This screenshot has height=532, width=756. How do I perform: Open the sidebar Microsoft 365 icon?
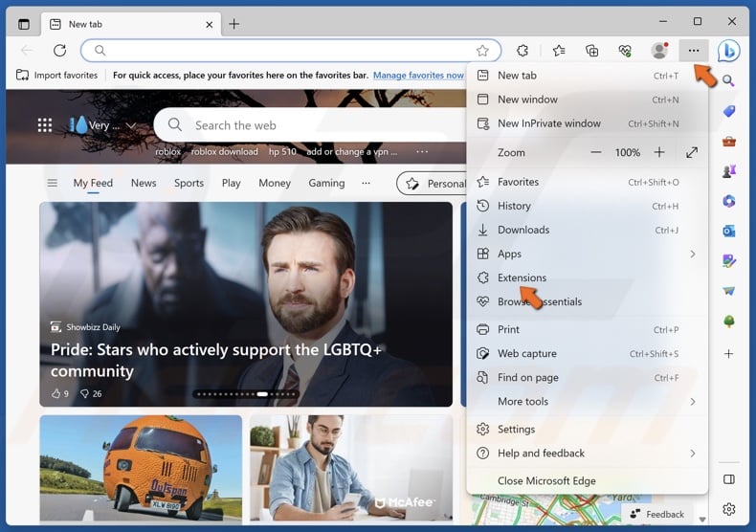(x=728, y=201)
